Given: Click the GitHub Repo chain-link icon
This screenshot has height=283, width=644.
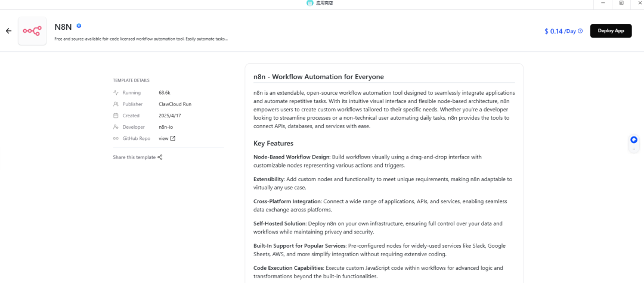Looking at the screenshot, I should 116,138.
